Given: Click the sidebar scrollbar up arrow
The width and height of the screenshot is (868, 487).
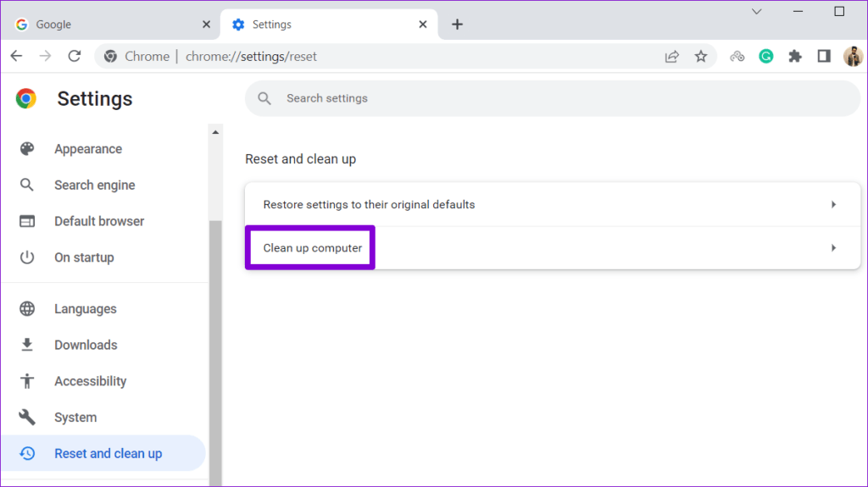Looking at the screenshot, I should click(x=215, y=132).
